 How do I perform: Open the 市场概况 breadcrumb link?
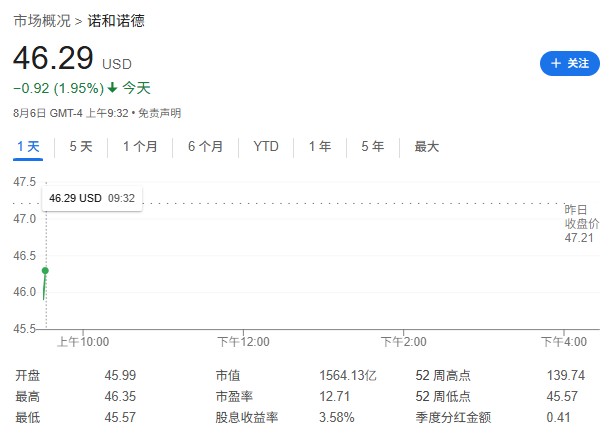(42, 21)
